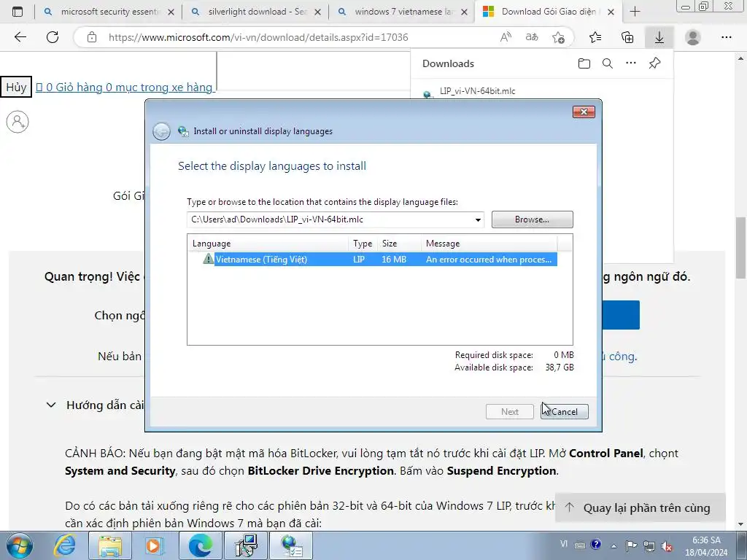Open the Giỏ hàng cart link

[124, 87]
